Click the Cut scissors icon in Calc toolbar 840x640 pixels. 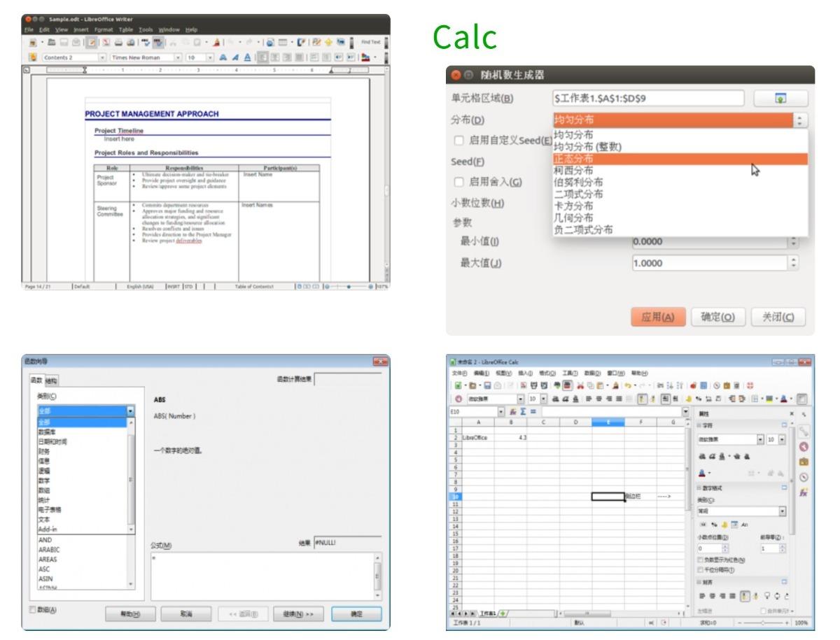(580, 385)
